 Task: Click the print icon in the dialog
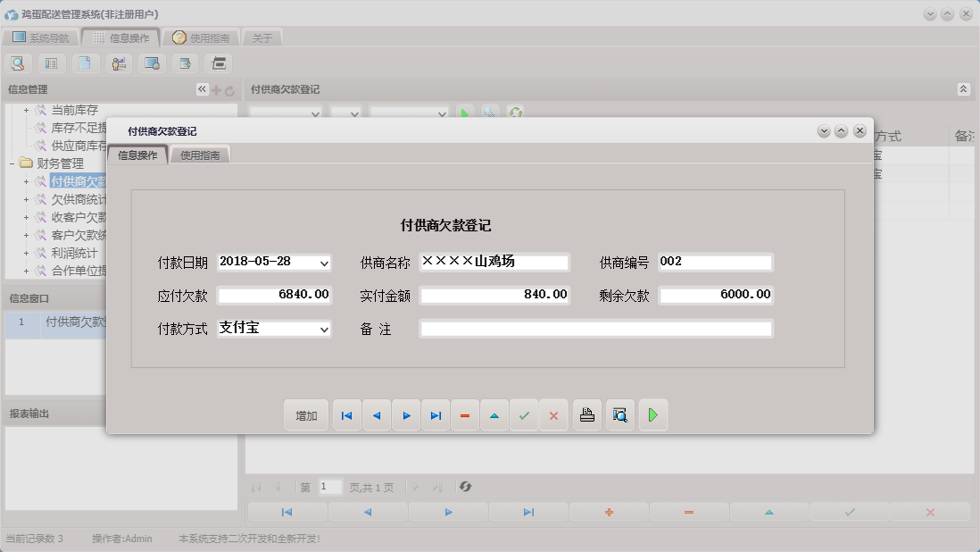point(586,414)
